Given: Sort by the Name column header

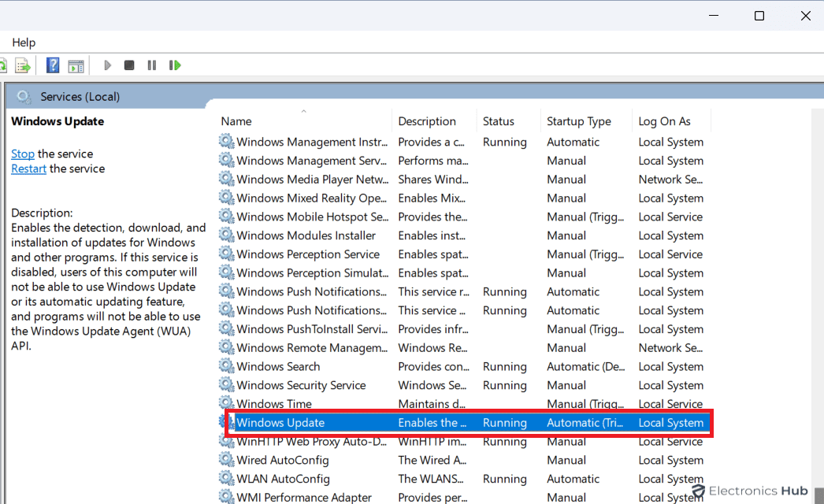Looking at the screenshot, I should click(x=236, y=121).
